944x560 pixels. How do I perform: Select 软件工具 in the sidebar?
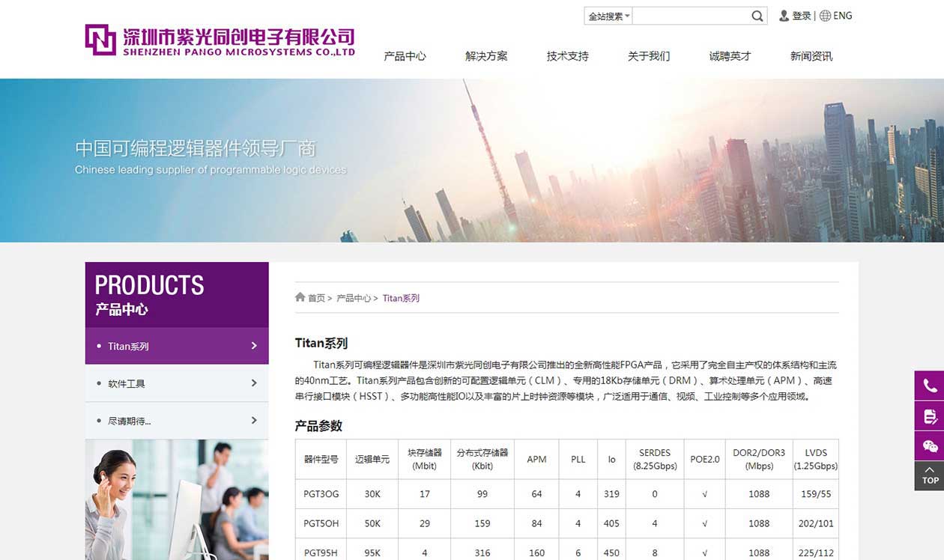[x=177, y=383]
